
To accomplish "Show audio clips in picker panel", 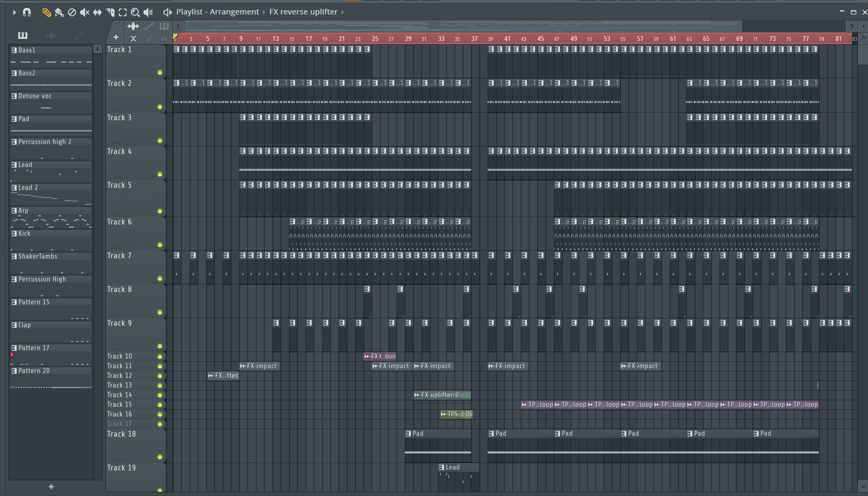I will pyautogui.click(x=51, y=36).
